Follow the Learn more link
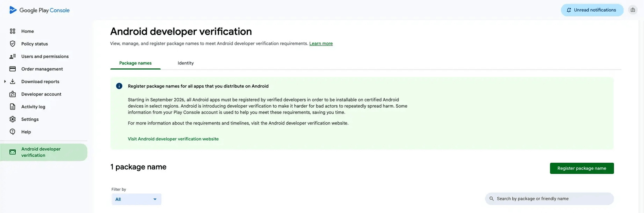 click(321, 43)
